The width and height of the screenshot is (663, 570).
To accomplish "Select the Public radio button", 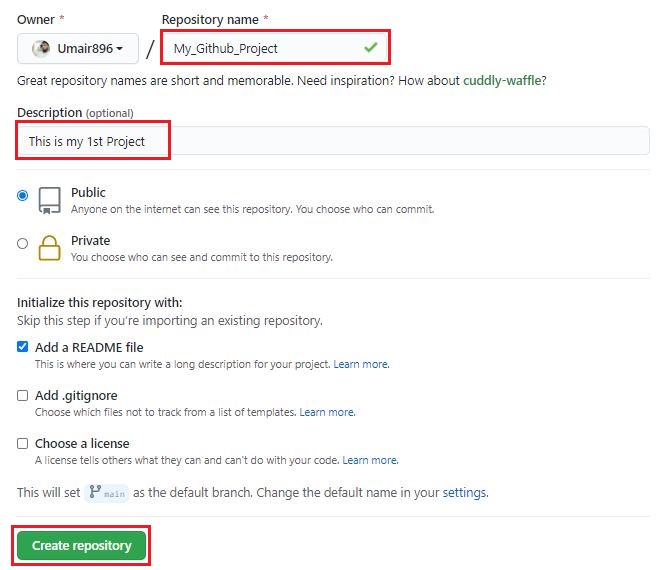I will pos(23,196).
